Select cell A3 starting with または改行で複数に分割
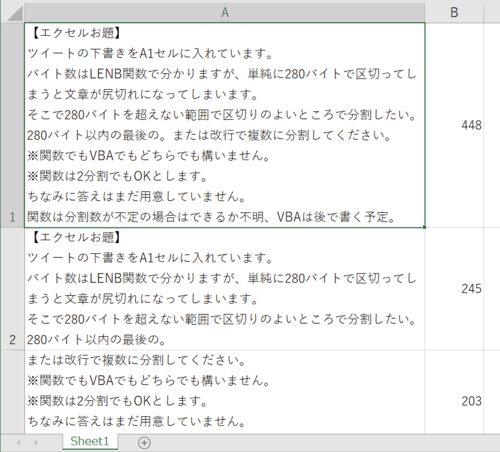The height and width of the screenshot is (452, 500). (225, 392)
